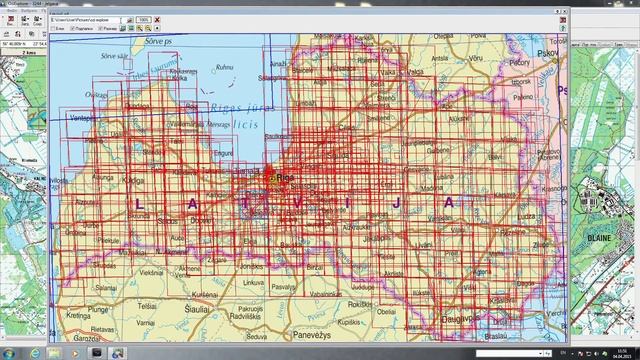Click the Pskov label on the index map
640x360 pixels.
547,53
